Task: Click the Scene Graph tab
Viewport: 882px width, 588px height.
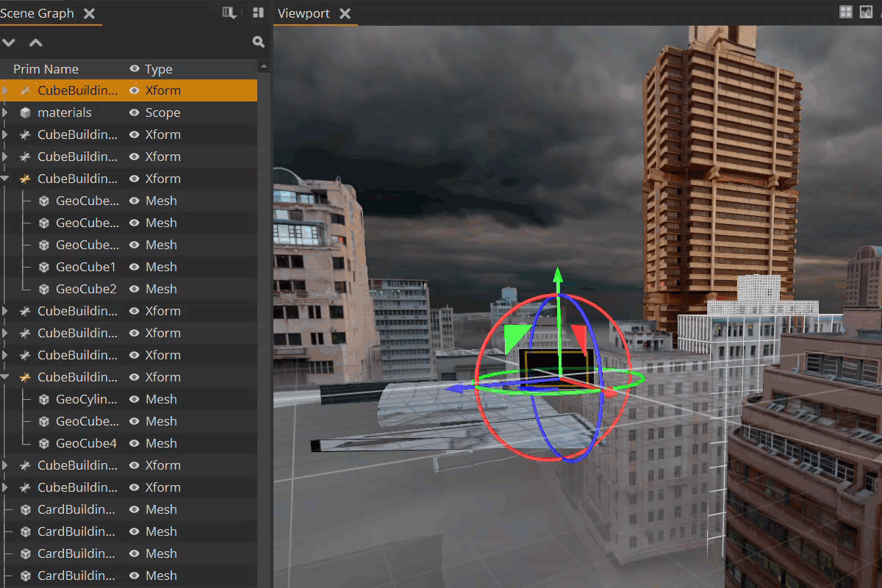Action: [x=37, y=12]
